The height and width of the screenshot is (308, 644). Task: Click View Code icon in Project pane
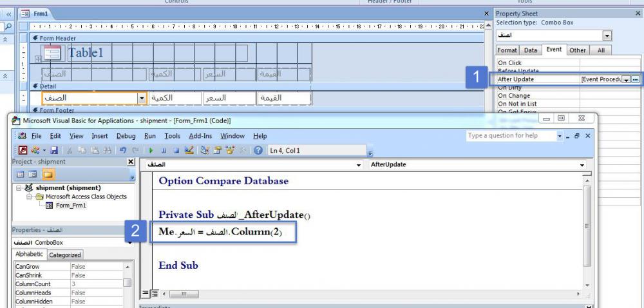click(x=20, y=175)
